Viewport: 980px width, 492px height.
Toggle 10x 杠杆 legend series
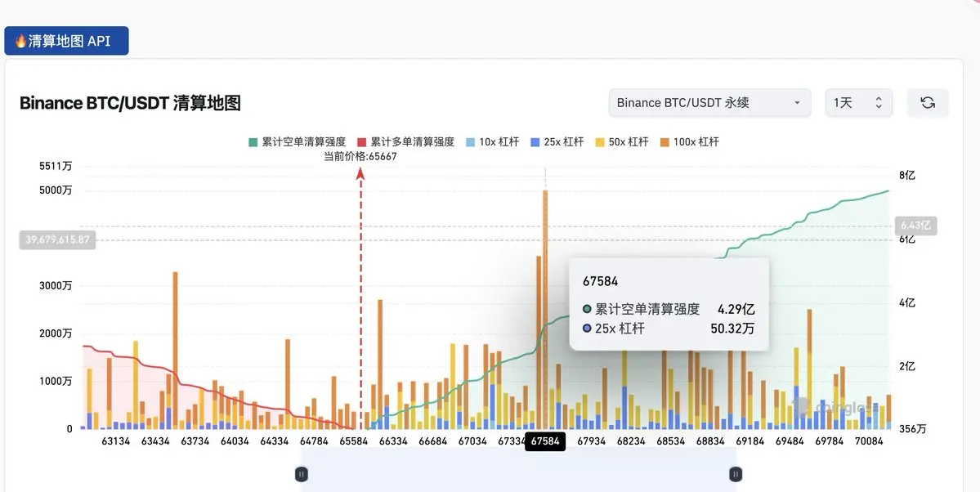492,142
